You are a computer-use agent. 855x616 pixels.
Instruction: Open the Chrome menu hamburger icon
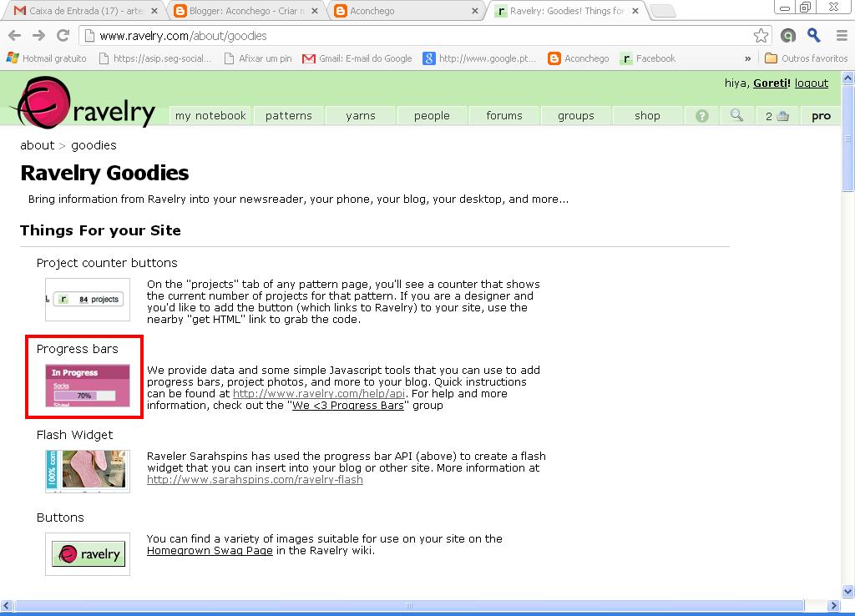[x=842, y=36]
